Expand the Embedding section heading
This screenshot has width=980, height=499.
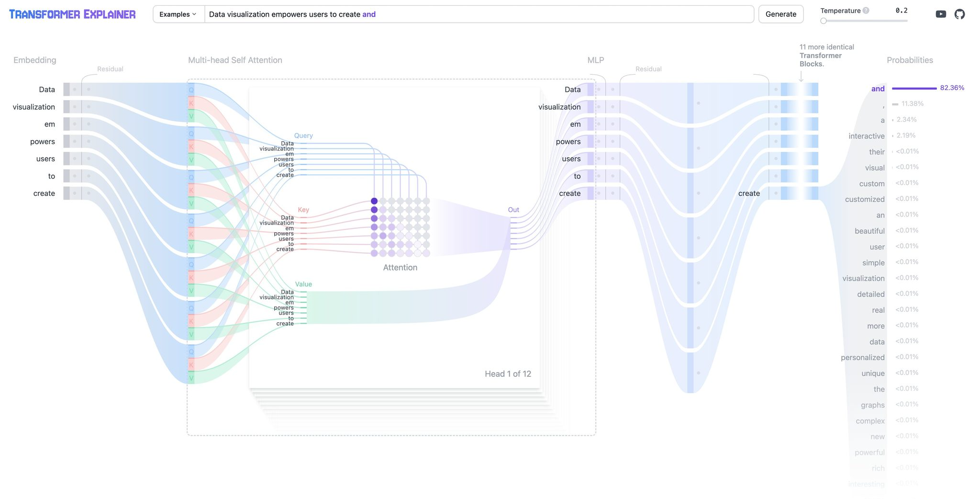coord(34,60)
